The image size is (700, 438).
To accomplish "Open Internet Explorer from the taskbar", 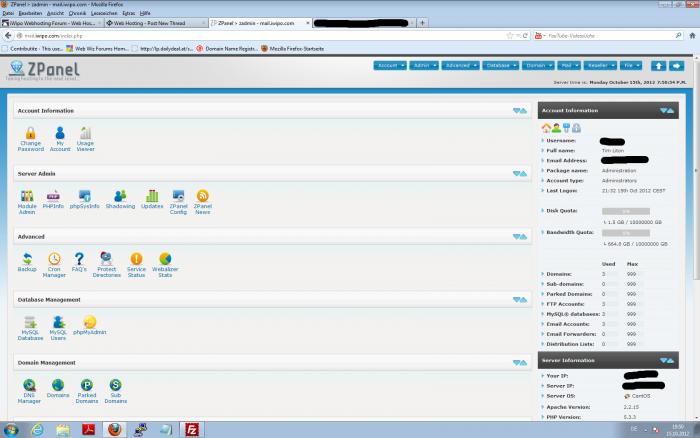I will tap(38, 430).
